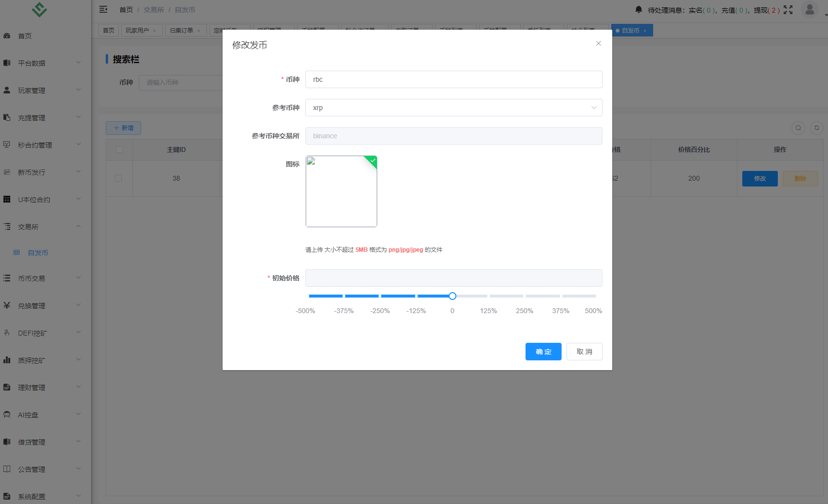This screenshot has width=828, height=504.
Task: Click the 主键ID column header
Action: [176, 149]
